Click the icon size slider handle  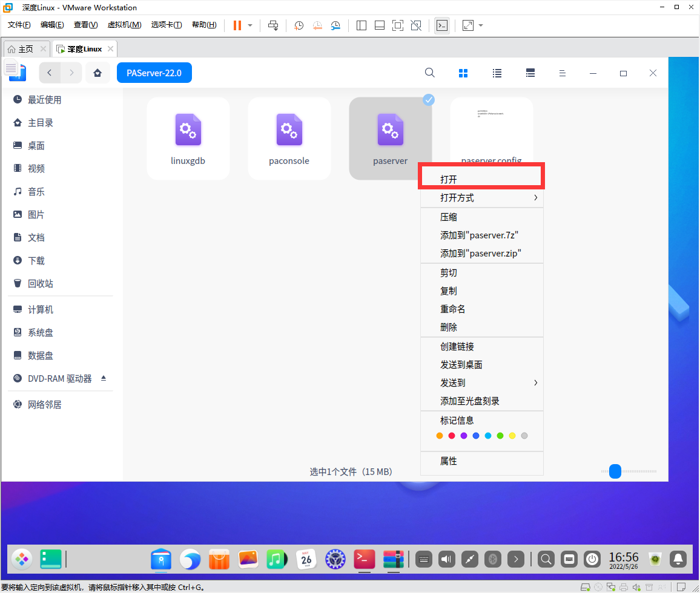point(615,471)
